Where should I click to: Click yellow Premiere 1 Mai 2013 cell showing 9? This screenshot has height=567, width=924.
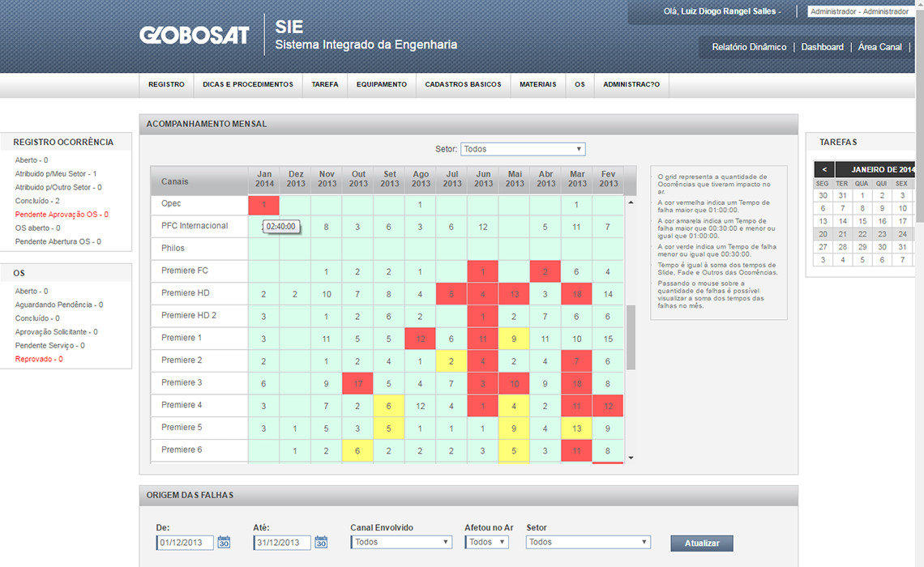coord(514,339)
